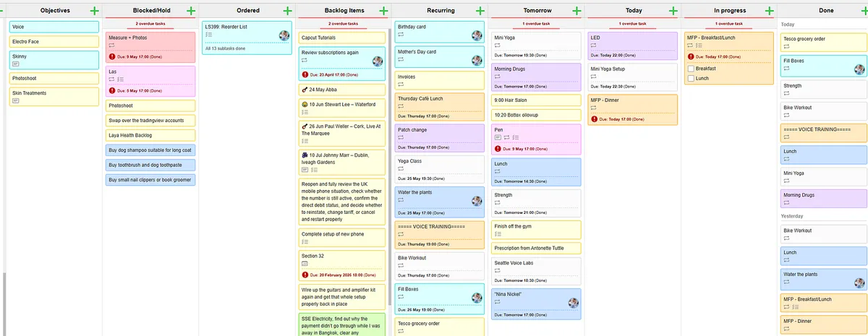Click the avatar on Fill Boxes in Done column
The height and width of the screenshot is (336, 868).
(859, 69)
